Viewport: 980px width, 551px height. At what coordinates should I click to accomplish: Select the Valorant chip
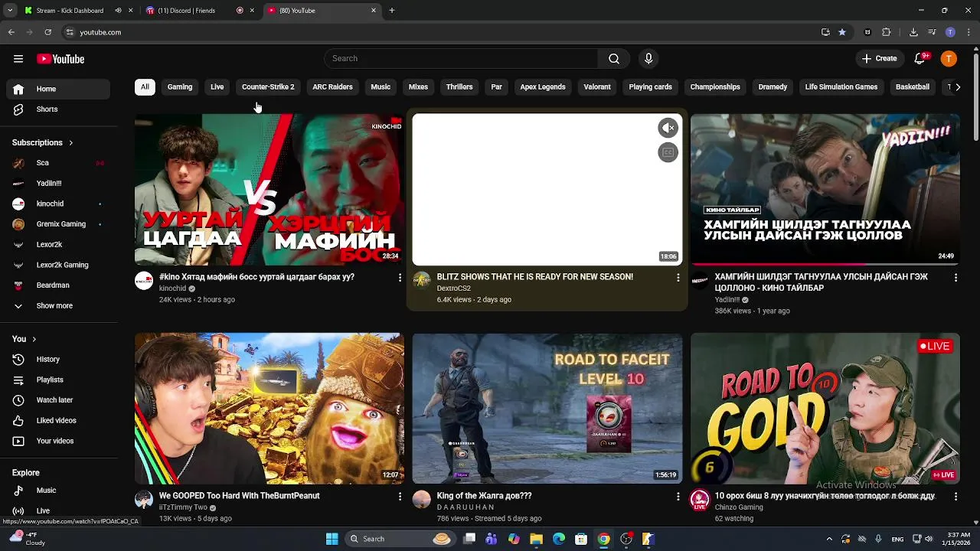(x=597, y=87)
